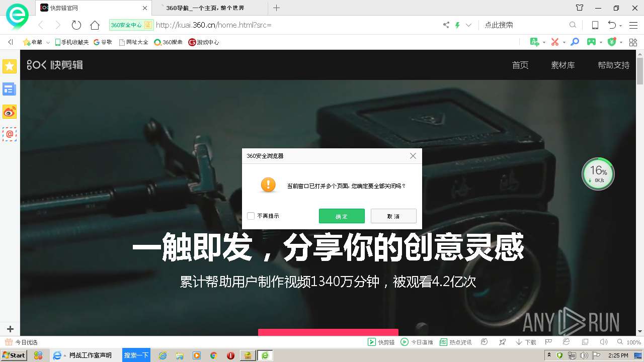Screen dimensions: 644x362
Task: Open the 游戏中心 bookmark
Action: pyautogui.click(x=203, y=42)
